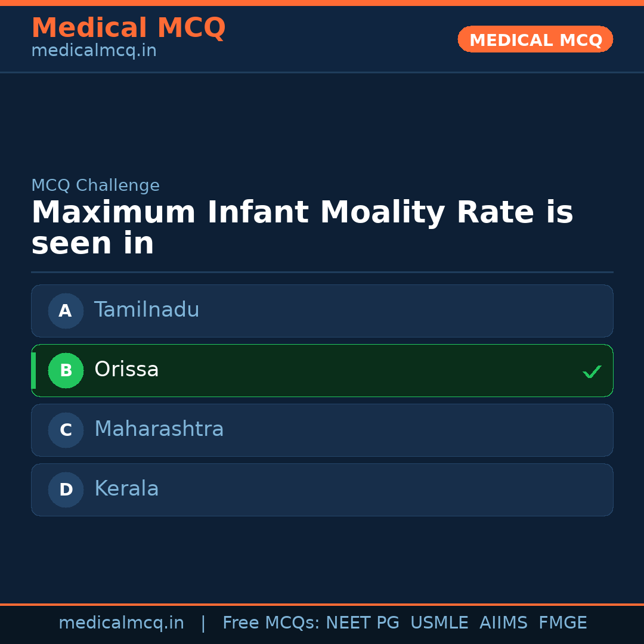644x644 pixels.
Task: Click the green B badge icon
Action: [x=66, y=370]
